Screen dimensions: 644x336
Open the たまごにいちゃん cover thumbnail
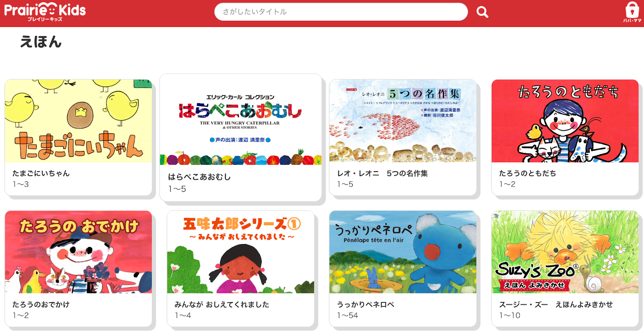tap(78, 121)
